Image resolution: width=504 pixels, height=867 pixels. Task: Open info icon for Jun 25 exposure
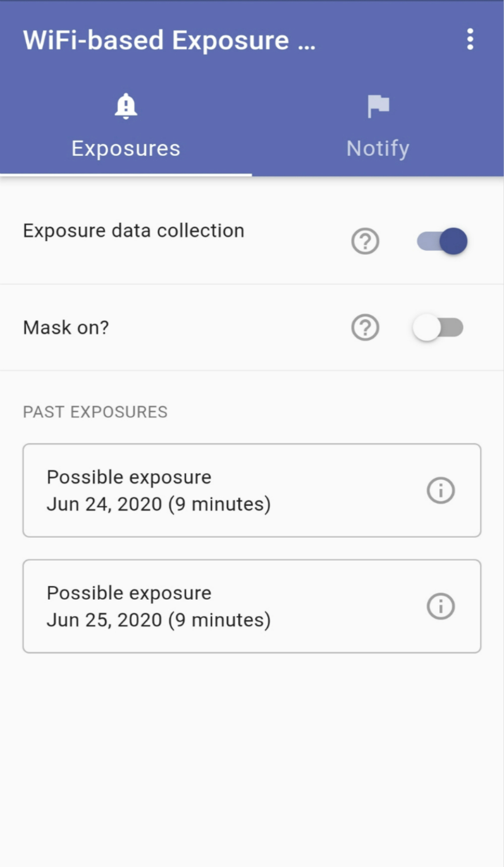(x=440, y=606)
